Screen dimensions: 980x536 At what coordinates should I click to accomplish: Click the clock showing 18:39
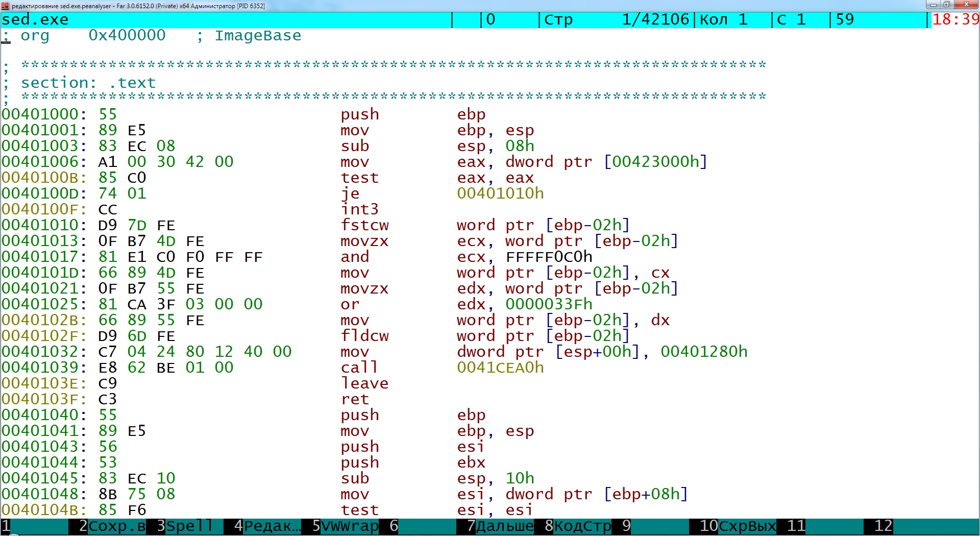click(x=955, y=19)
